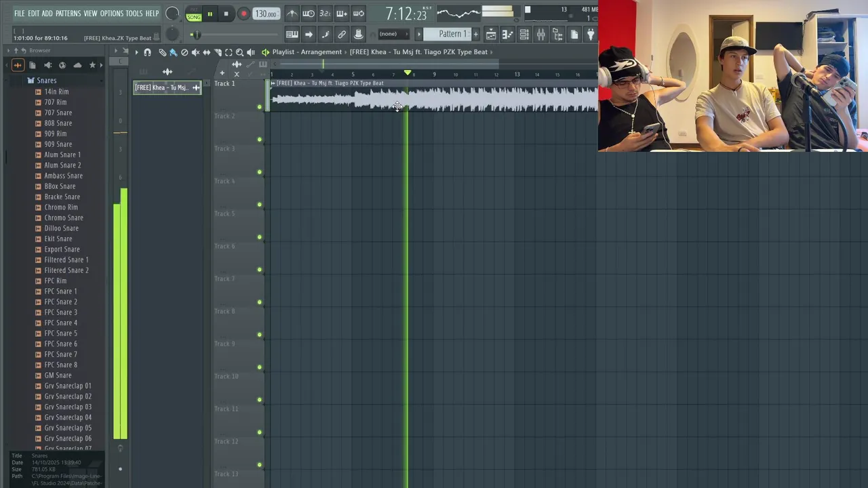This screenshot has width=868, height=488.
Task: Toggle loop recording icon
Action: point(358,14)
